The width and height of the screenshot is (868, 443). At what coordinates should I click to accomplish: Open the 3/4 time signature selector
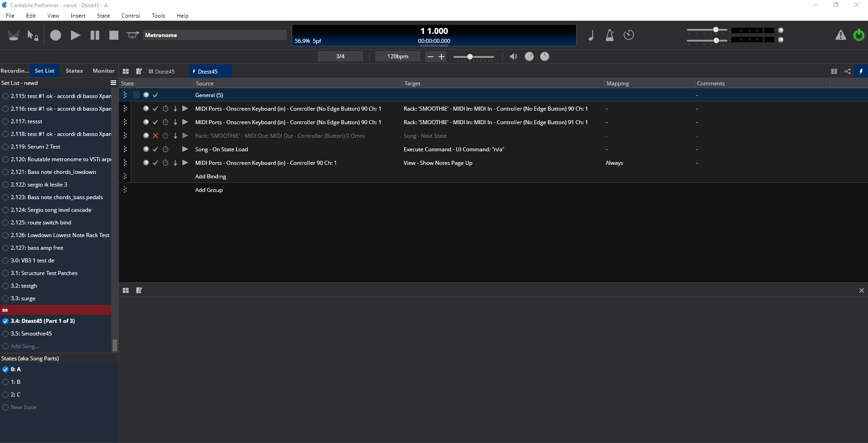click(340, 56)
